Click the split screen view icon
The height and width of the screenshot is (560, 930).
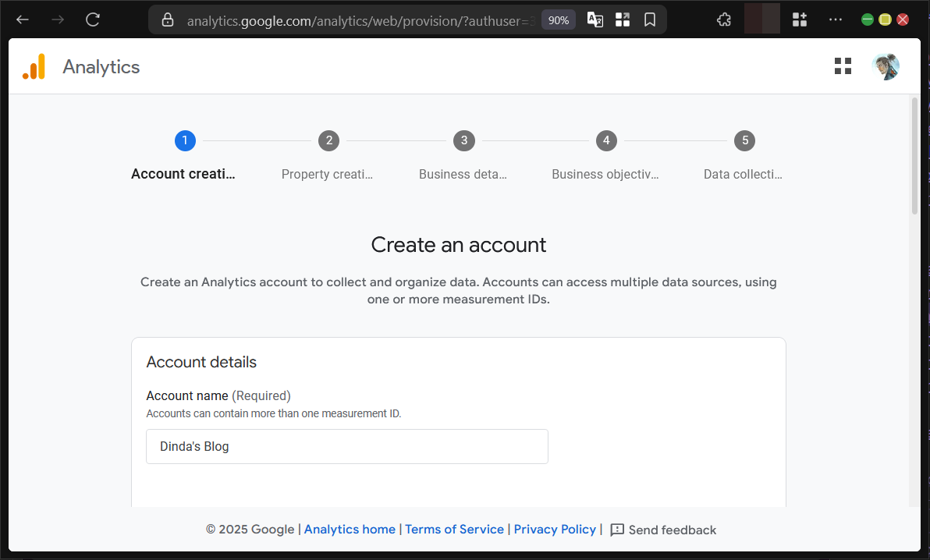point(623,19)
